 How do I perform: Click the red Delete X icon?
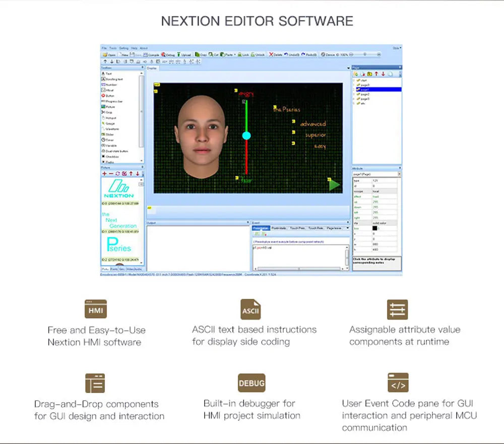click(x=271, y=54)
